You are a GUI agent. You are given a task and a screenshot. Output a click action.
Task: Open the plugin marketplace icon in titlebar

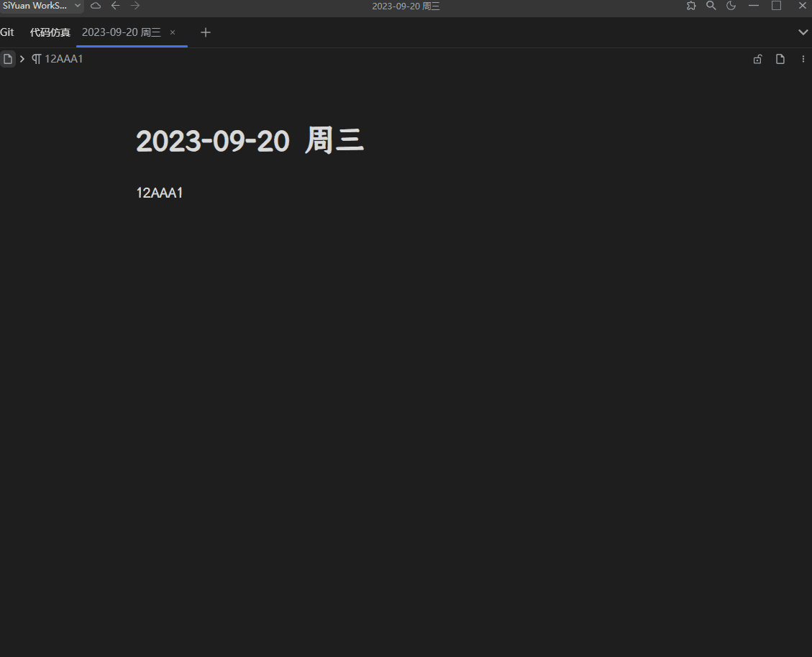coord(690,6)
